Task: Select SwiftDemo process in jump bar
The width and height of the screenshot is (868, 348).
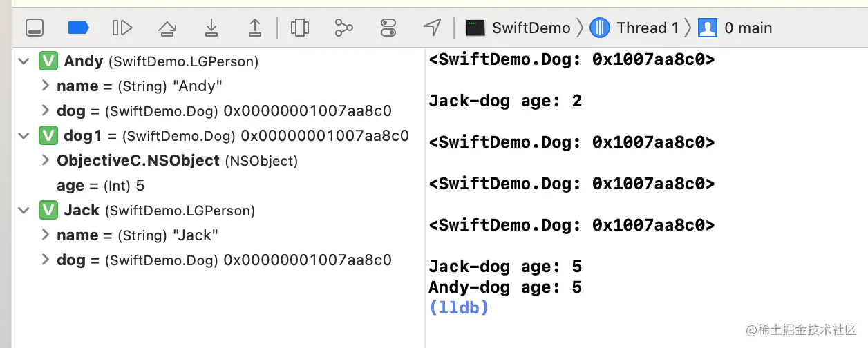Action: [518, 28]
